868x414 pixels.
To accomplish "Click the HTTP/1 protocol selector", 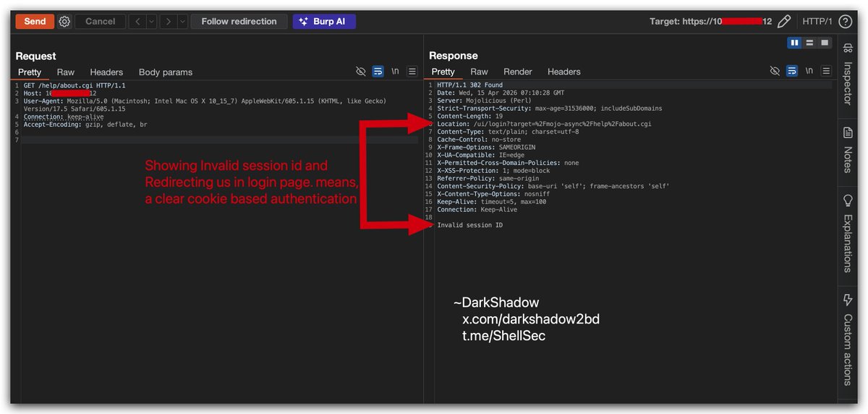I will coord(817,22).
